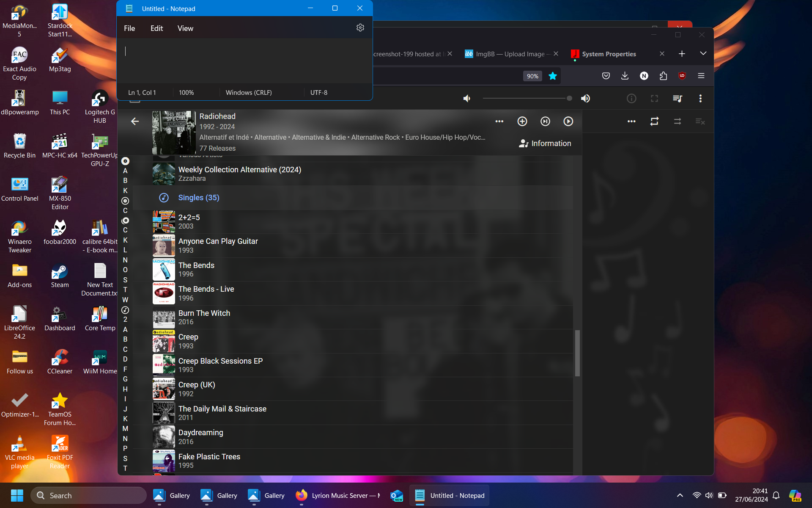Jump to letter M in index

pos(125,428)
